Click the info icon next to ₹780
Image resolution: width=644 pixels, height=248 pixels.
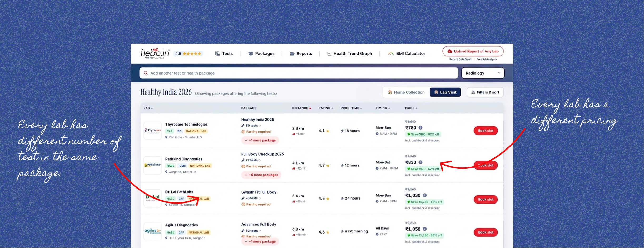point(420,128)
